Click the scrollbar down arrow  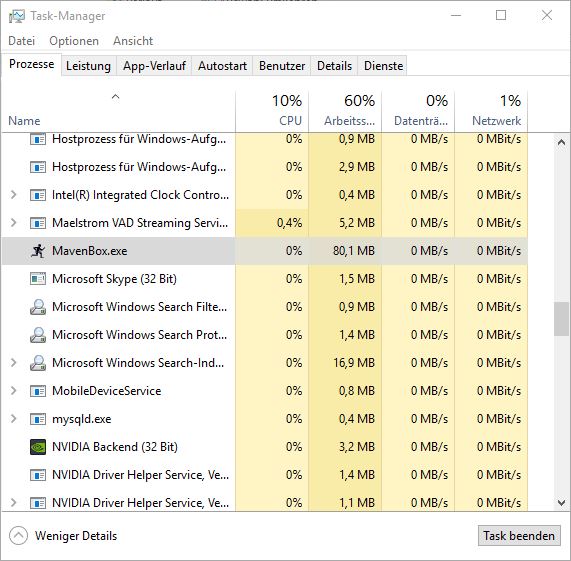click(562, 503)
